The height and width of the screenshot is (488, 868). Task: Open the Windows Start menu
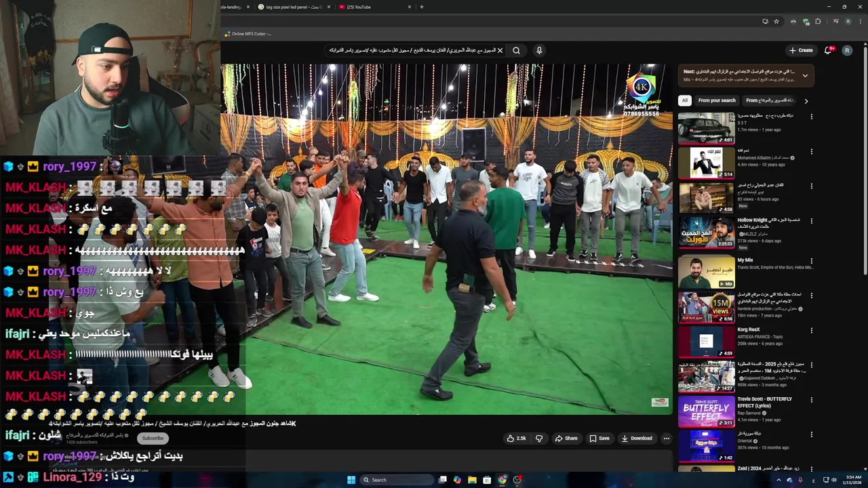pos(351,480)
